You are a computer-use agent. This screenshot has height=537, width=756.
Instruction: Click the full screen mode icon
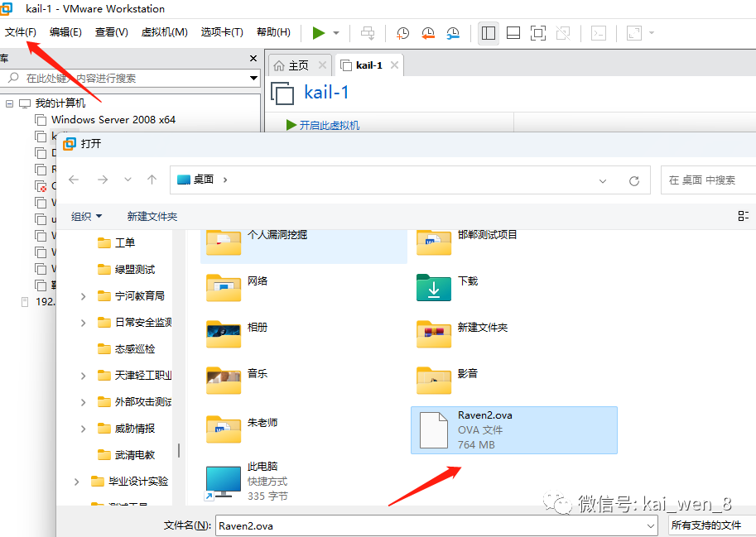(x=538, y=33)
